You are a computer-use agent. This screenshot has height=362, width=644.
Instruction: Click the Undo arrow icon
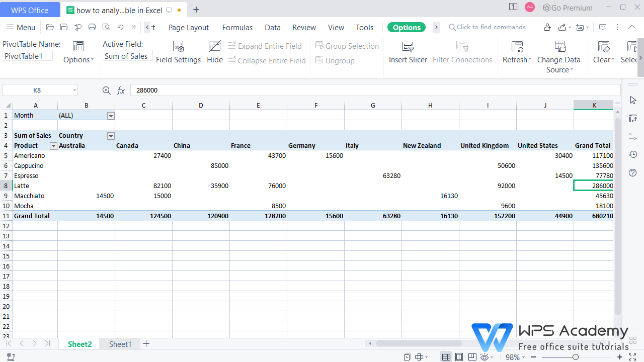tap(120, 27)
